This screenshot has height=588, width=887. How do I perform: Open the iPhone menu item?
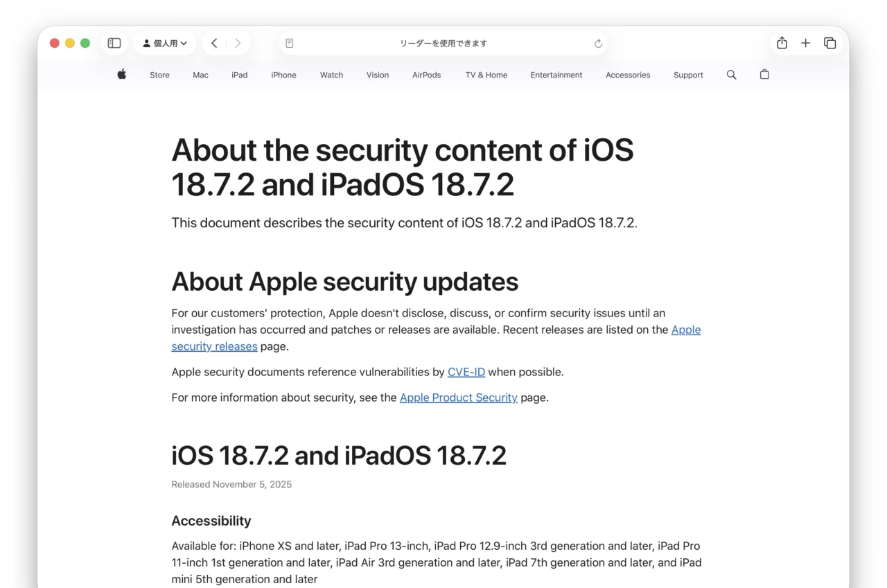tap(283, 74)
